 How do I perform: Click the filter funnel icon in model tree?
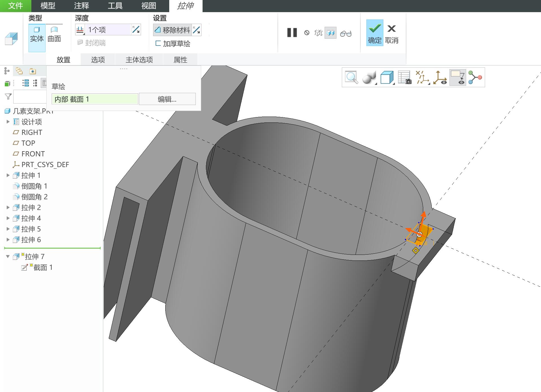click(x=8, y=97)
